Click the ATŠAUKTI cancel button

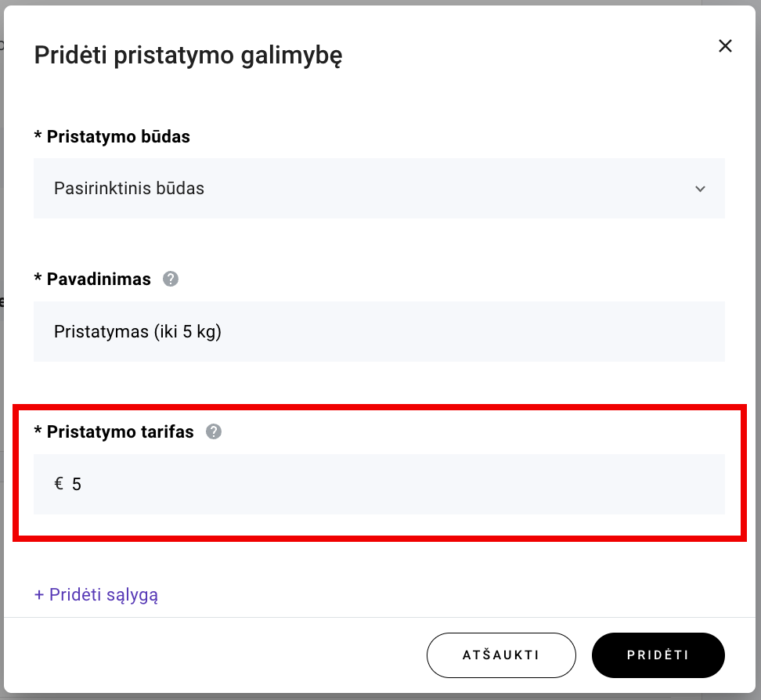click(501, 655)
